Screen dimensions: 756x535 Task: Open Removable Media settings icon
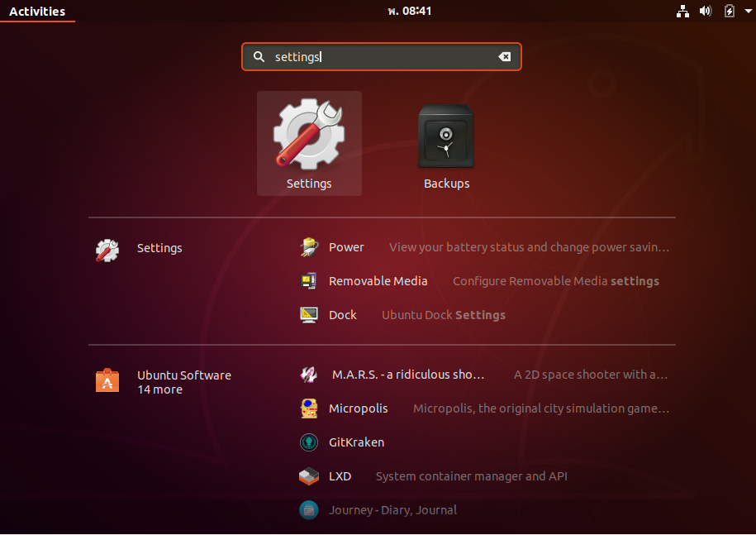[x=309, y=280]
